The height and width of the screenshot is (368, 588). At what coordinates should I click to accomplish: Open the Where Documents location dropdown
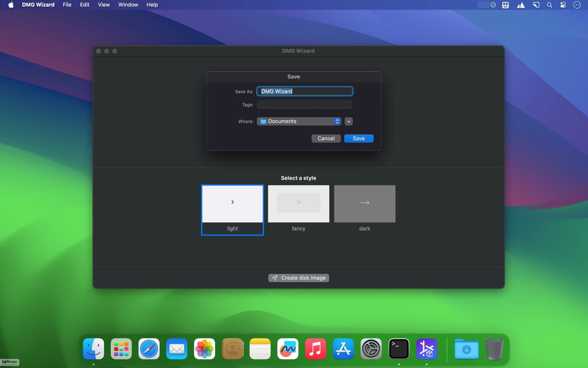[299, 121]
